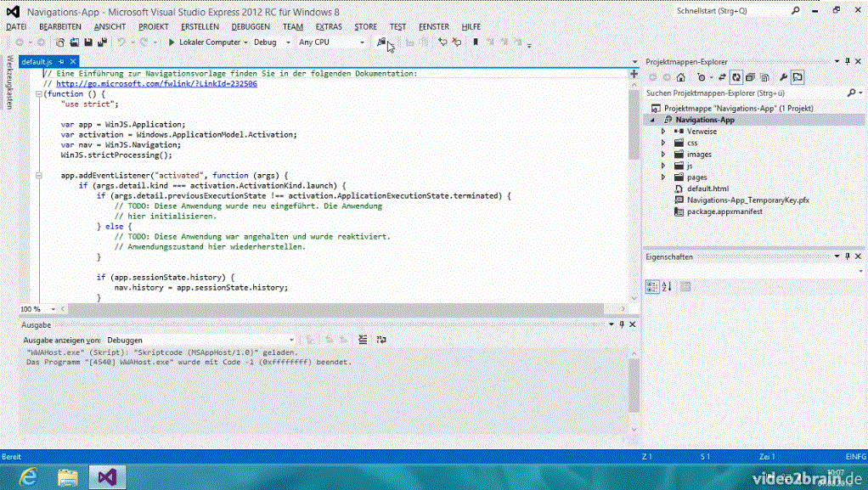
Task: Toggle word wrap in the Ausgabe panel
Action: [381, 340]
